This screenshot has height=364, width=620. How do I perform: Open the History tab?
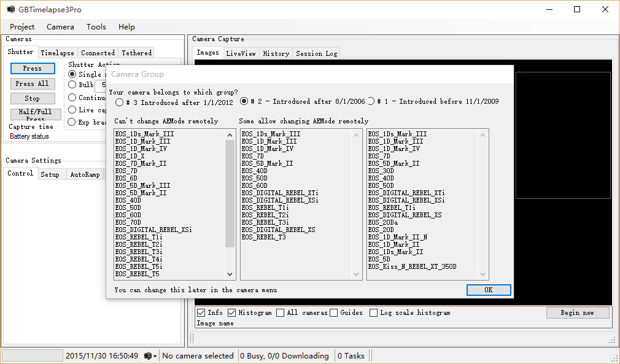coord(276,53)
